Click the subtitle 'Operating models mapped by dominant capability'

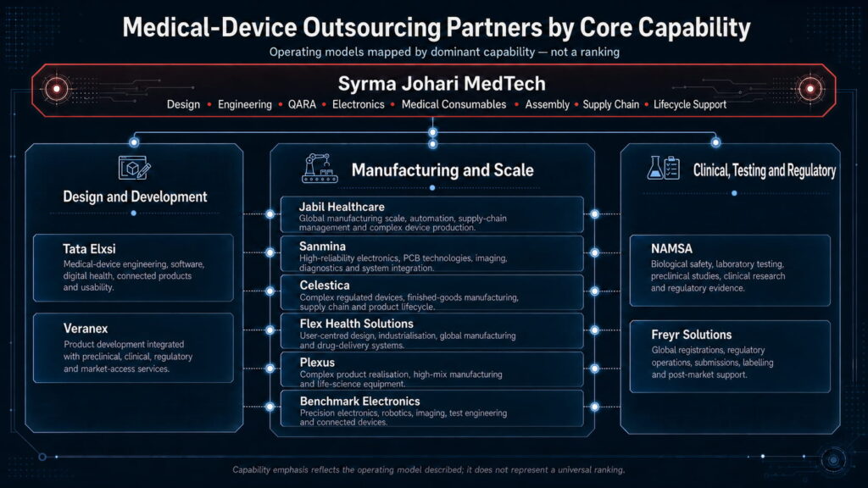click(x=444, y=52)
